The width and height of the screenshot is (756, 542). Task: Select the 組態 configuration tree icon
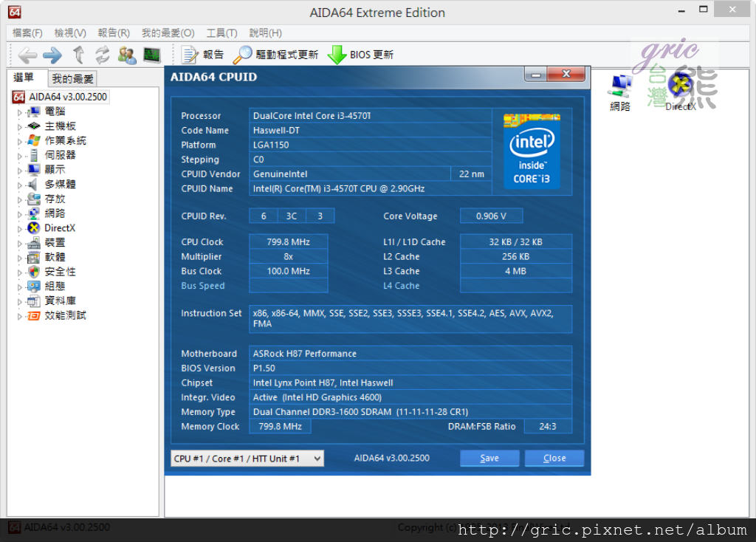[x=34, y=287]
